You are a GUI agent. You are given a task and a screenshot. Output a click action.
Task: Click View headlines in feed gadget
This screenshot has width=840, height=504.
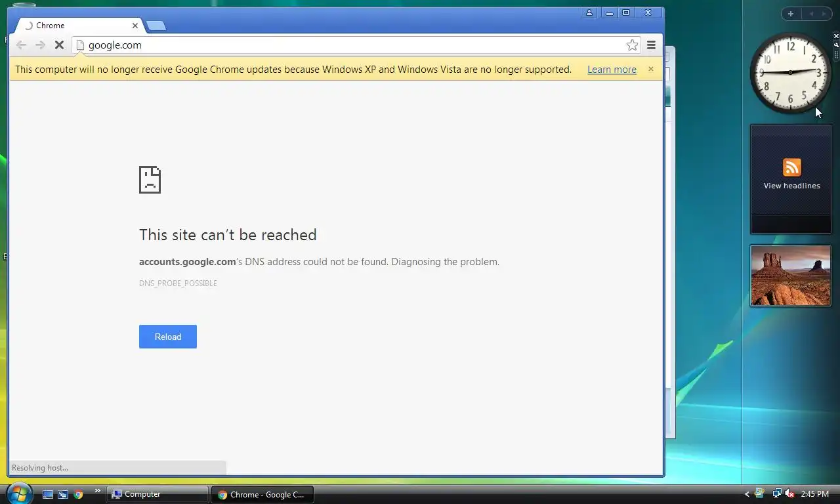[x=791, y=186]
